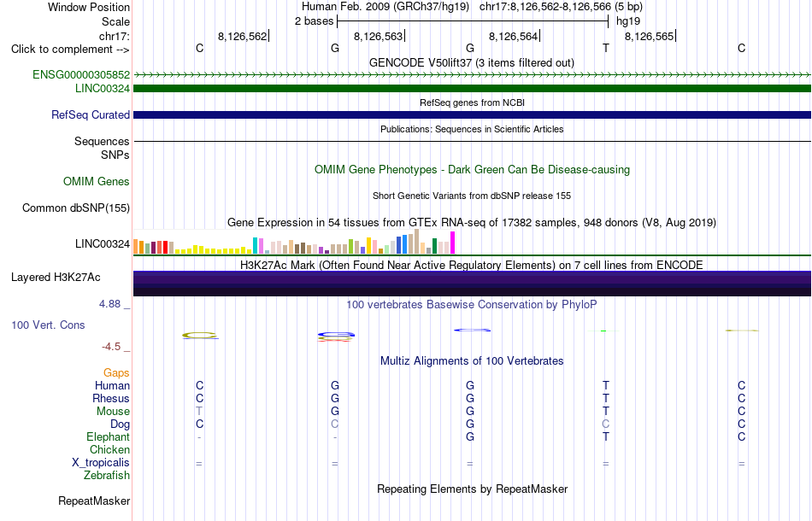
Task: Click the Elephant species label
Action: [x=109, y=436]
